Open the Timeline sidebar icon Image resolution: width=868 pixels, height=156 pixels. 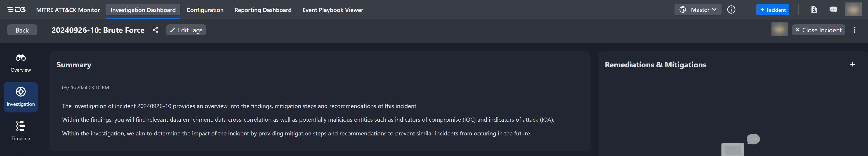[x=21, y=126]
